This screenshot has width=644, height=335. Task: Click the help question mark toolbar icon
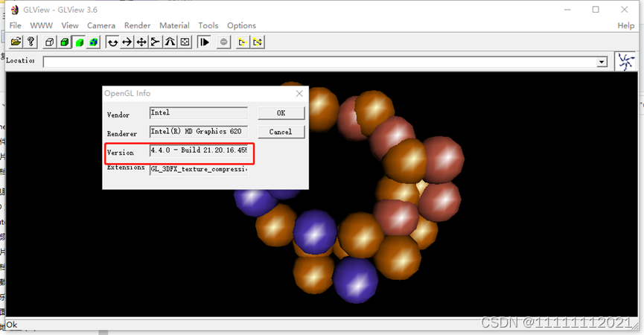coord(32,42)
